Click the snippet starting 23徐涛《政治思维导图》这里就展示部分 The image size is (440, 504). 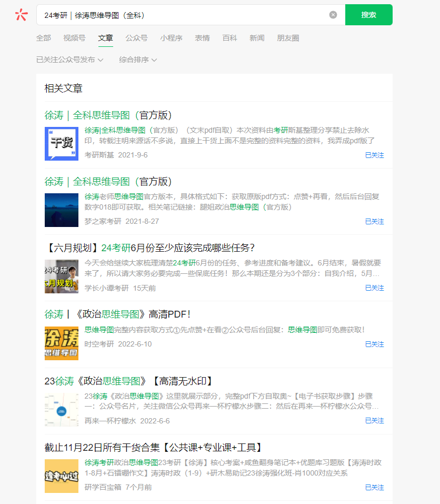click(x=232, y=401)
